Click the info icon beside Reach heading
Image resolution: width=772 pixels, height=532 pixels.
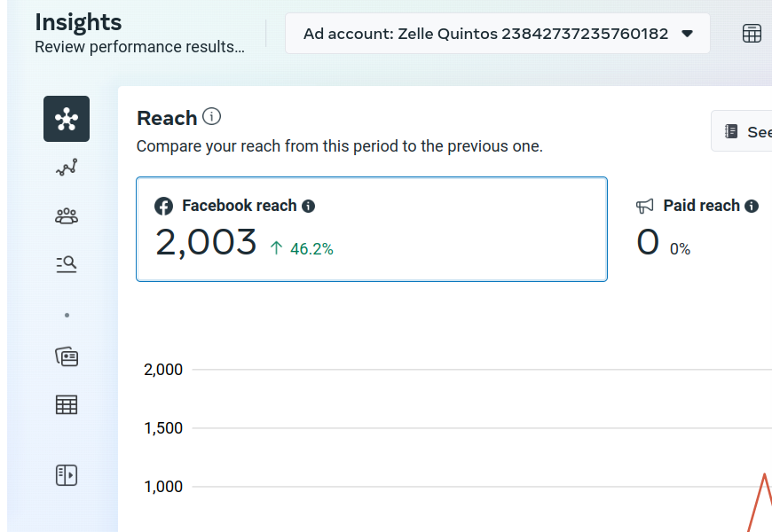click(x=211, y=116)
